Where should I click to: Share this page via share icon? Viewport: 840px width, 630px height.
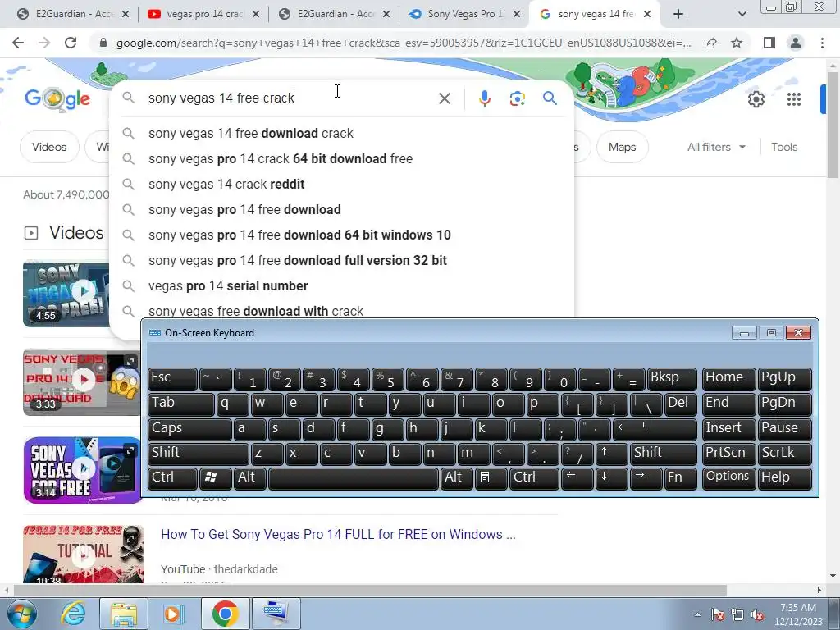pyautogui.click(x=710, y=43)
